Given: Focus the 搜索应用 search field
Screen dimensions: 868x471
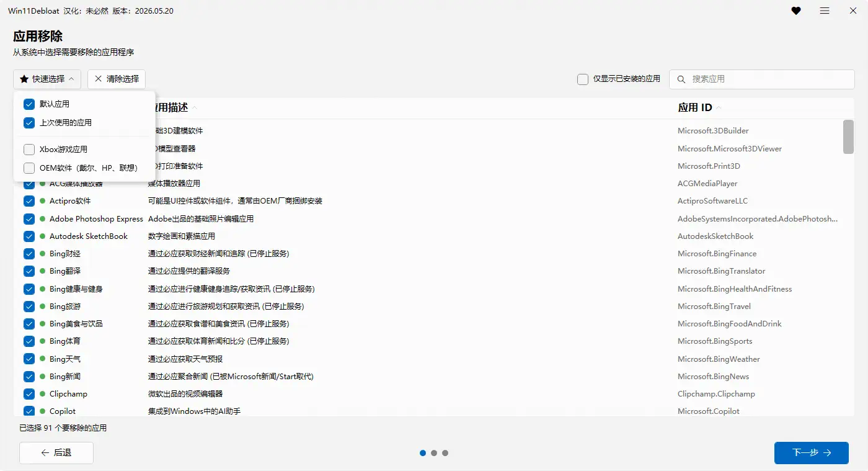Looking at the screenshot, I should pyautogui.click(x=762, y=79).
